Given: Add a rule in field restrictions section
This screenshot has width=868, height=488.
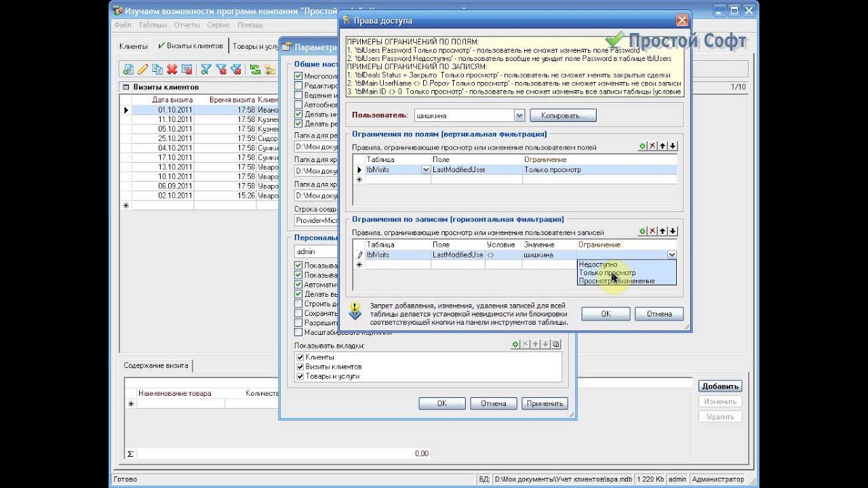Looking at the screenshot, I should (x=642, y=146).
